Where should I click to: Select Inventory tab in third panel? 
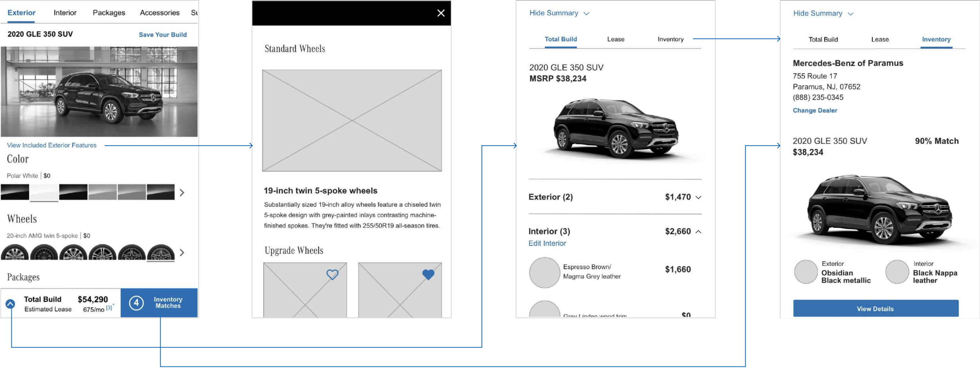coord(670,39)
